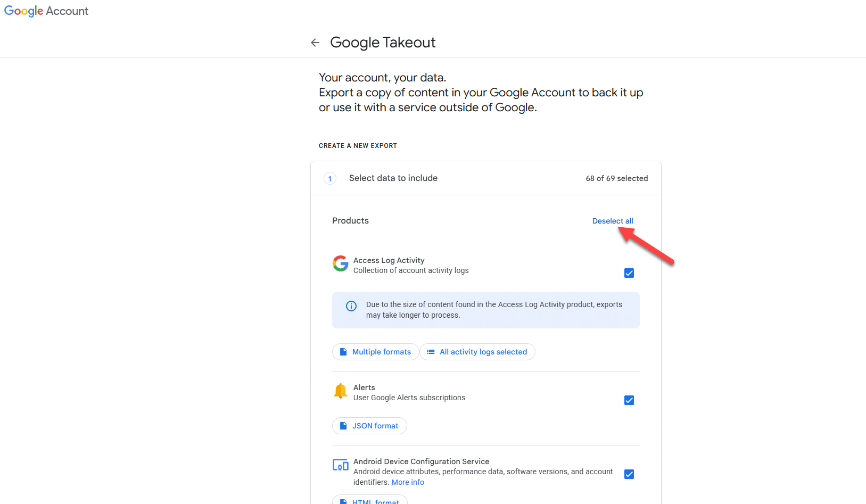Click the Google Takeout page title
The image size is (866, 504).
point(383,43)
